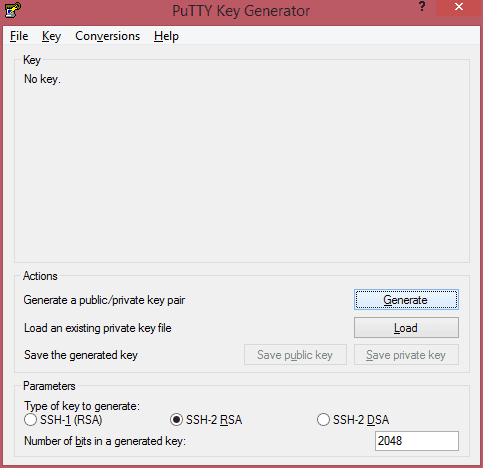The height and width of the screenshot is (468, 483).
Task: Open the Key menu
Action: pyautogui.click(x=51, y=36)
